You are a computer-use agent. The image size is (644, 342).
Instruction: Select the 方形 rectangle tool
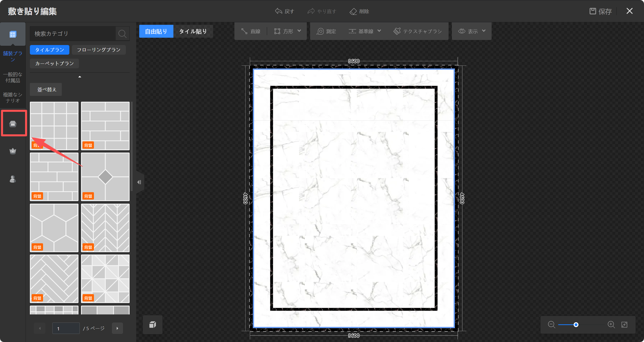(x=284, y=31)
